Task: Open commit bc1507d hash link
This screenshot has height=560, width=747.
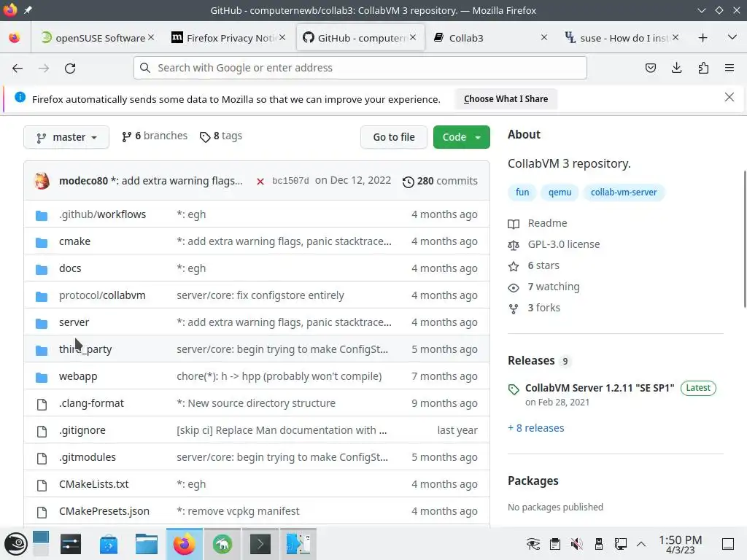Action: [x=290, y=181]
